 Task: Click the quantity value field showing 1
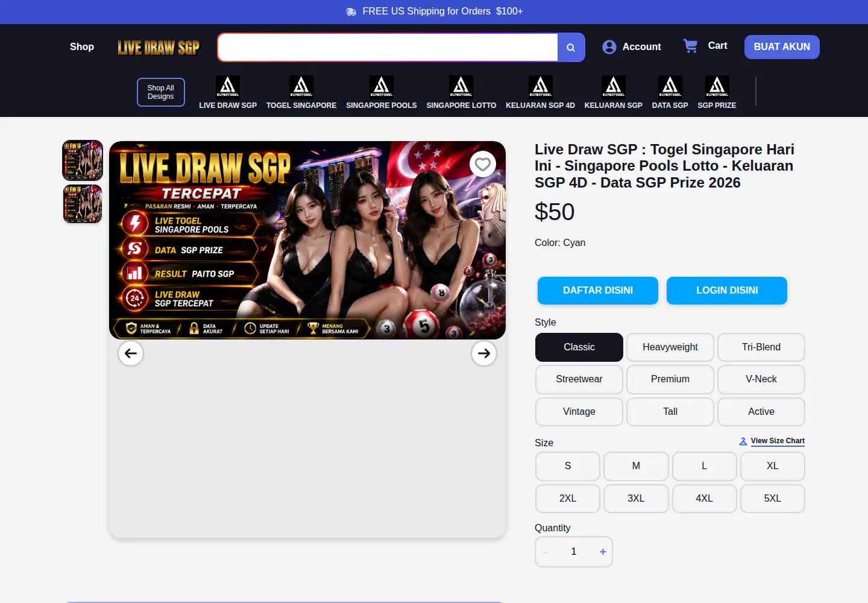click(574, 552)
